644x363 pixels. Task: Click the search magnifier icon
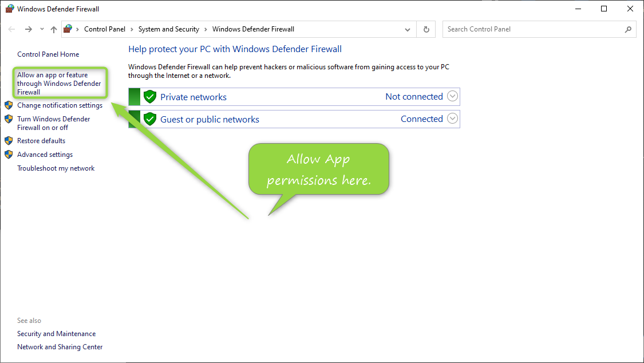tap(628, 29)
